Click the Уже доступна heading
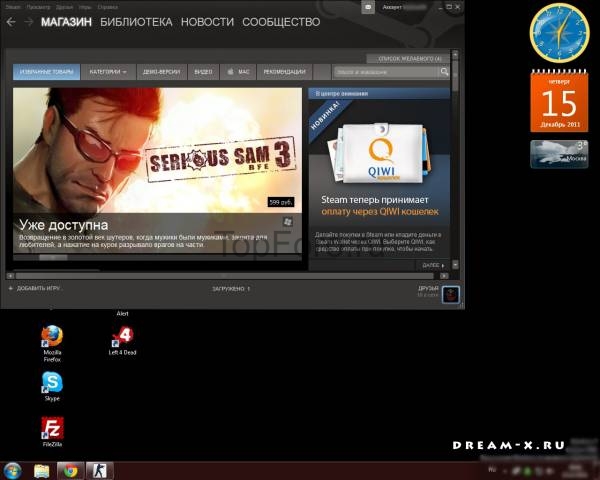The width and height of the screenshot is (600, 480). point(64,225)
